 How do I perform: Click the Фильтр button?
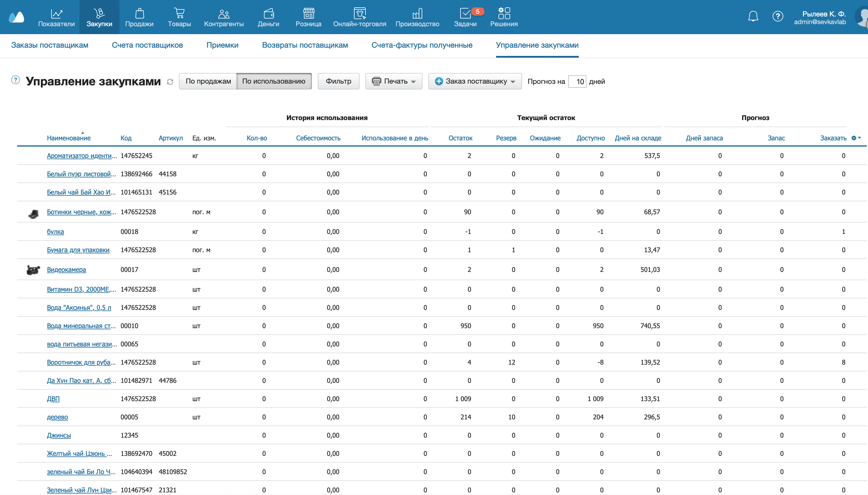(x=338, y=81)
